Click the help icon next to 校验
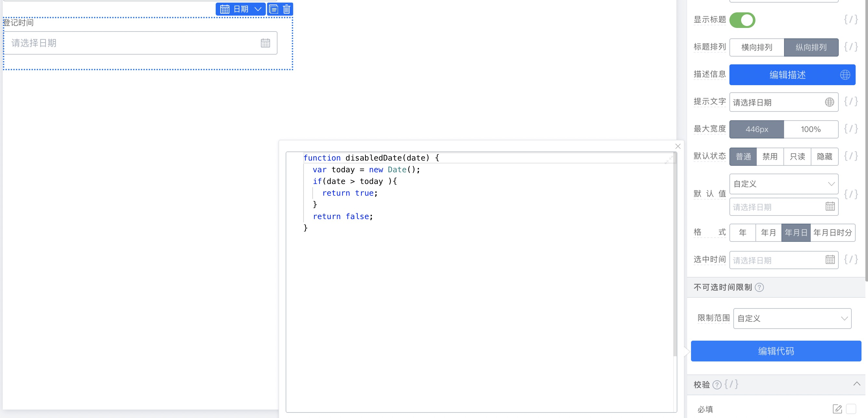Viewport: 868px width, 418px height. click(x=717, y=385)
